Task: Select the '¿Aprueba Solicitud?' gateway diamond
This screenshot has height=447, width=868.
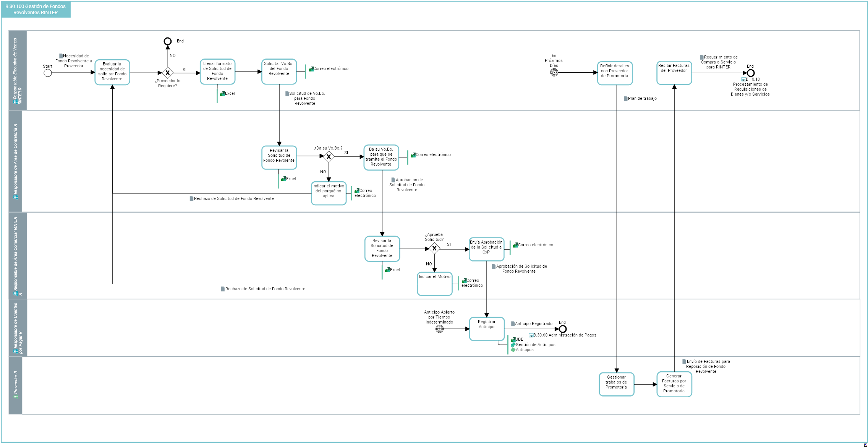Action: 434,248
